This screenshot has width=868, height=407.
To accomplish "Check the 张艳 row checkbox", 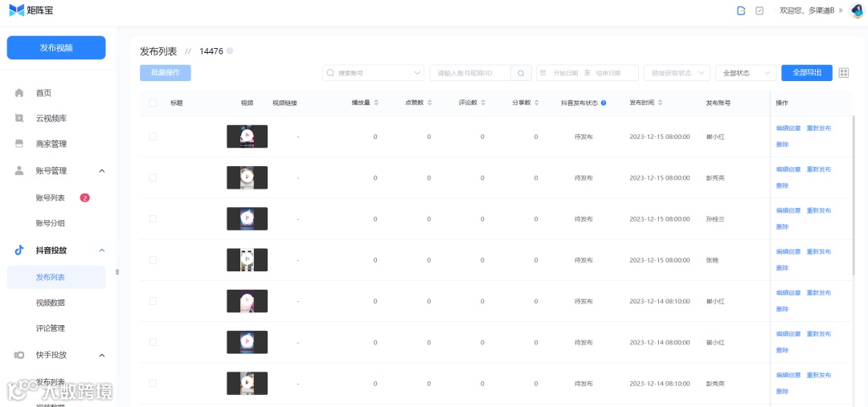I will point(153,260).
